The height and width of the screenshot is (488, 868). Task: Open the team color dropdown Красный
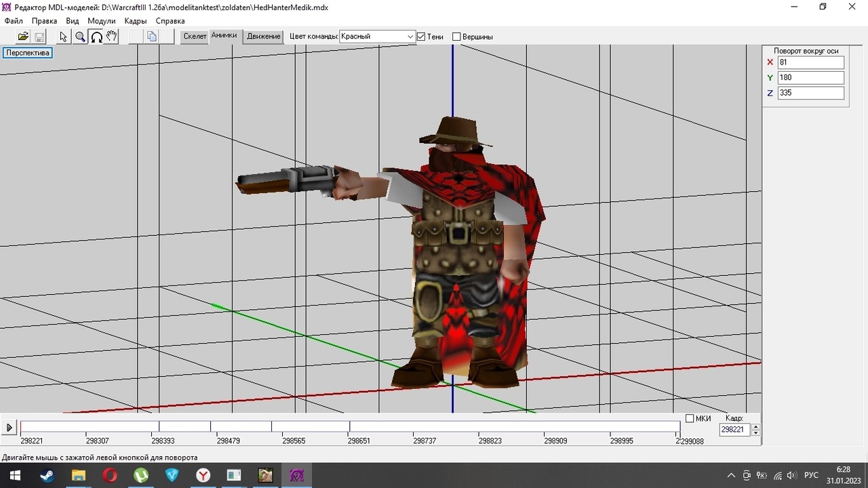click(377, 37)
